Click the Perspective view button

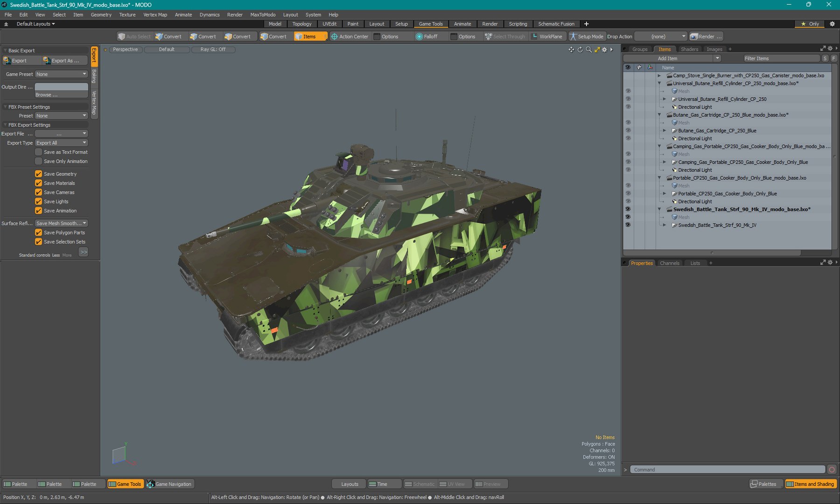coord(126,49)
